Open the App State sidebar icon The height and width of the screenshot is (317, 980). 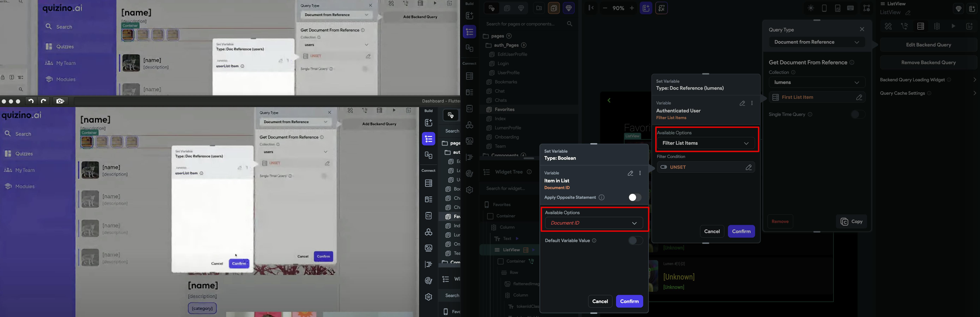tap(470, 109)
